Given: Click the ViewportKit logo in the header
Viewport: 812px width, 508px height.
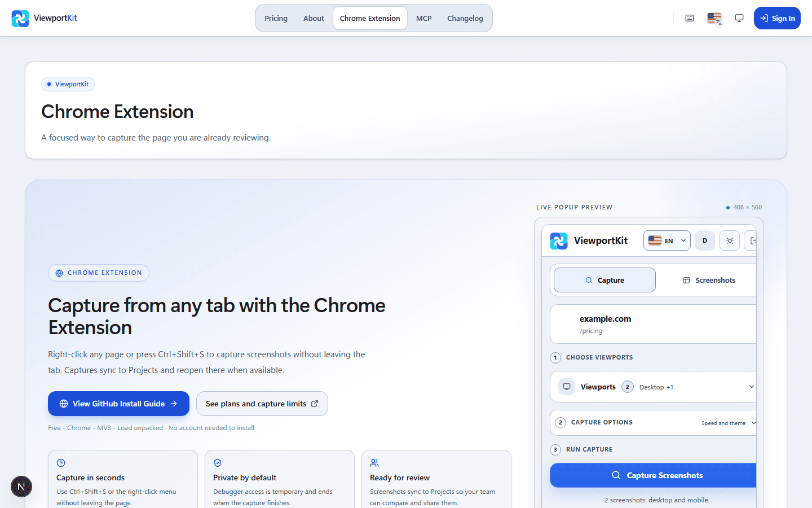Looking at the screenshot, I should pyautogui.click(x=44, y=18).
